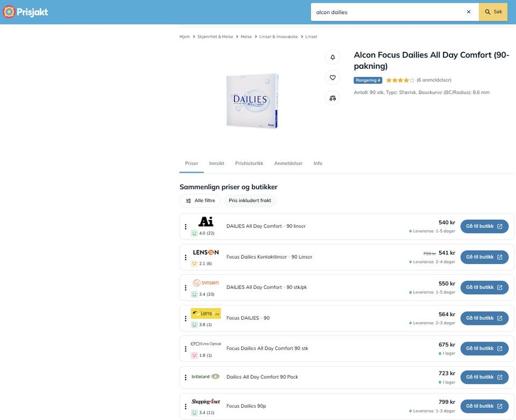516x420 pixels.
Task: Open 'Dailies All Day Comfort 90 Pack' offer
Action: 262,377
